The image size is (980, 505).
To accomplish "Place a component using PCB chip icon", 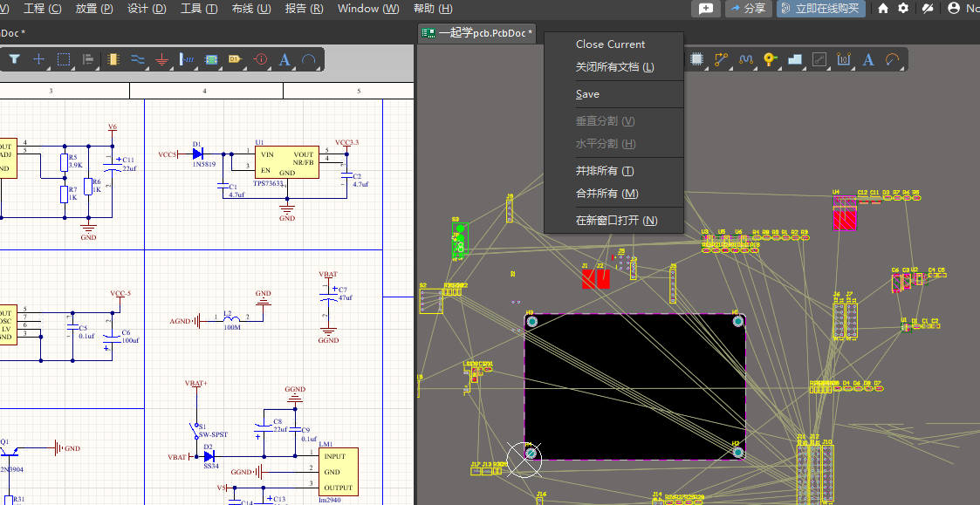I will (696, 59).
